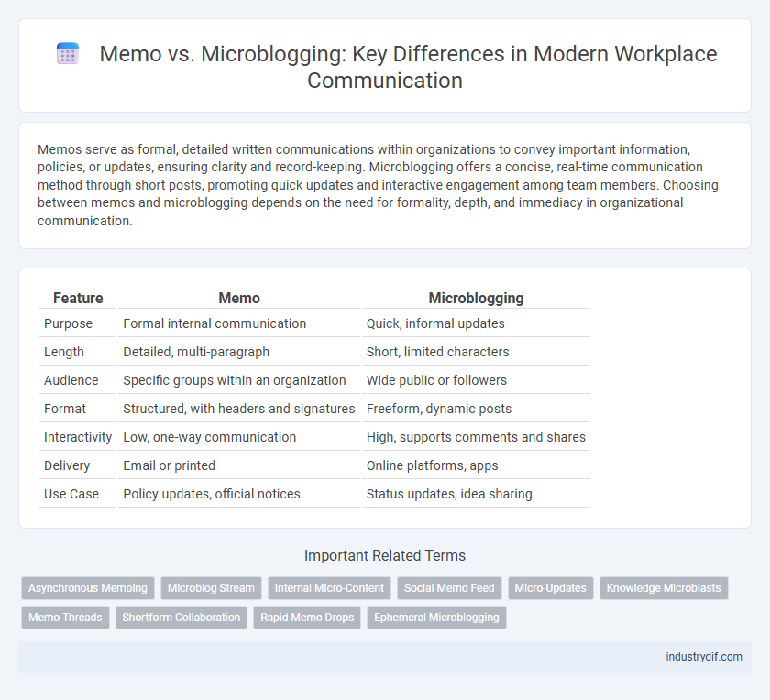Click the cell 'Low, one-way communication'
This screenshot has height=700, width=770.
click(x=239, y=437)
